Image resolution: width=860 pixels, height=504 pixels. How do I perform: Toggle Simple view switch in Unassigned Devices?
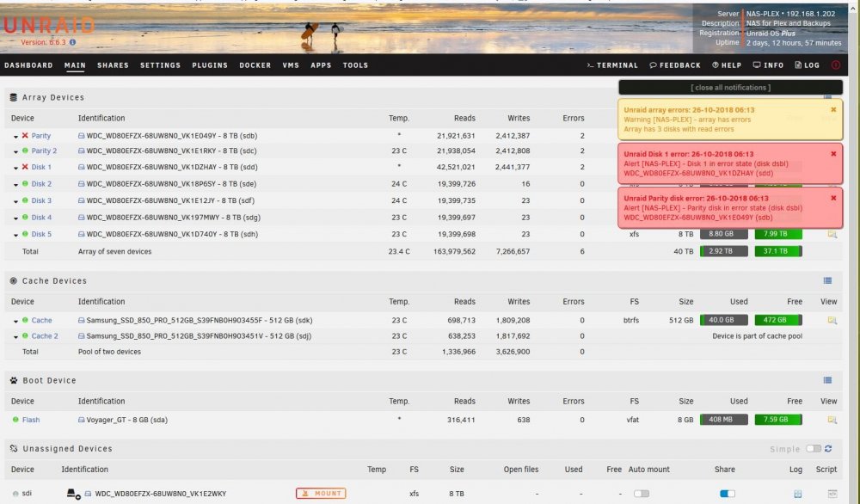coord(814,449)
